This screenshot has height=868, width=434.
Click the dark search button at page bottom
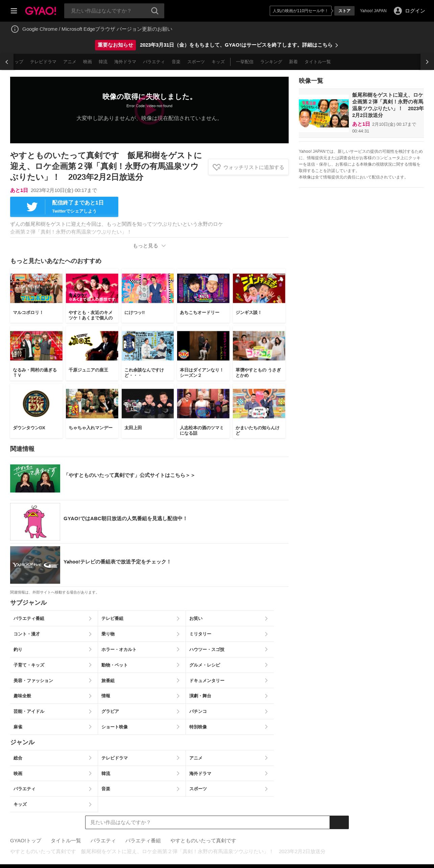pyautogui.click(x=339, y=822)
